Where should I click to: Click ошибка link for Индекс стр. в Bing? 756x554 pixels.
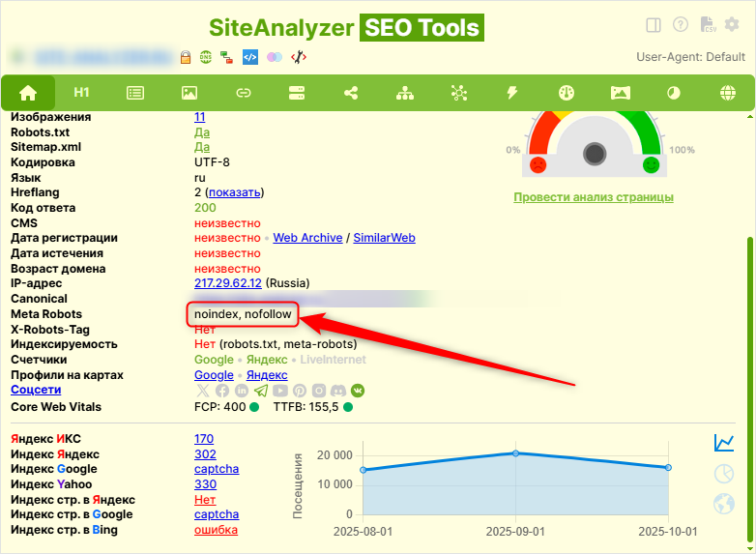coord(216,530)
